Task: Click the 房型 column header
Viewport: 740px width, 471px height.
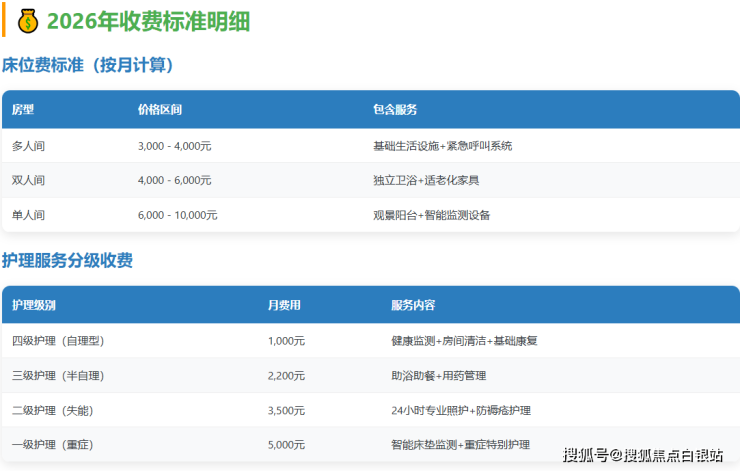Action: pos(23,109)
